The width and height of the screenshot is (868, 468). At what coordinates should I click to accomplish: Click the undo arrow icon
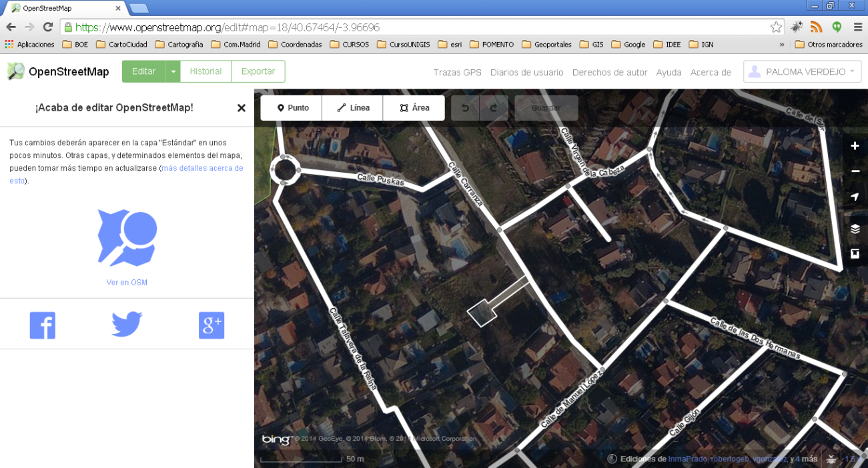[465, 107]
